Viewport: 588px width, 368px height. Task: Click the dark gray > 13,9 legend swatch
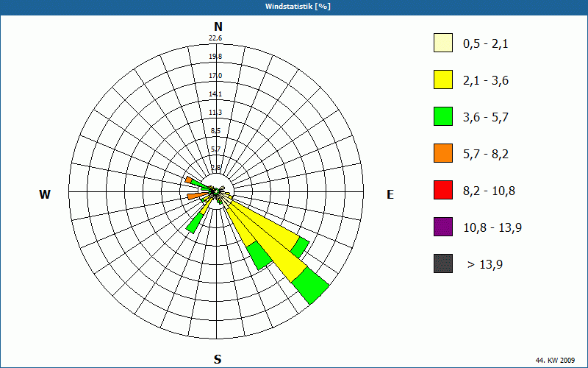(x=443, y=263)
